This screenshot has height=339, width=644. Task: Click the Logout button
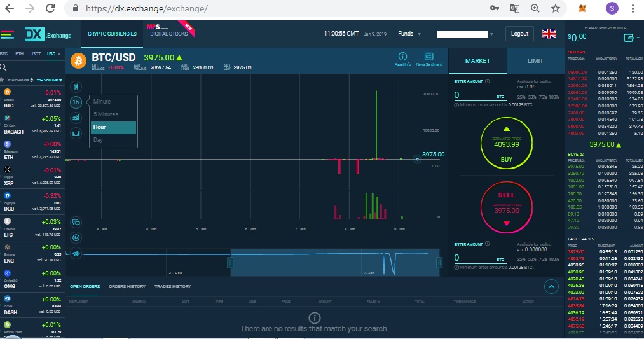pos(519,34)
